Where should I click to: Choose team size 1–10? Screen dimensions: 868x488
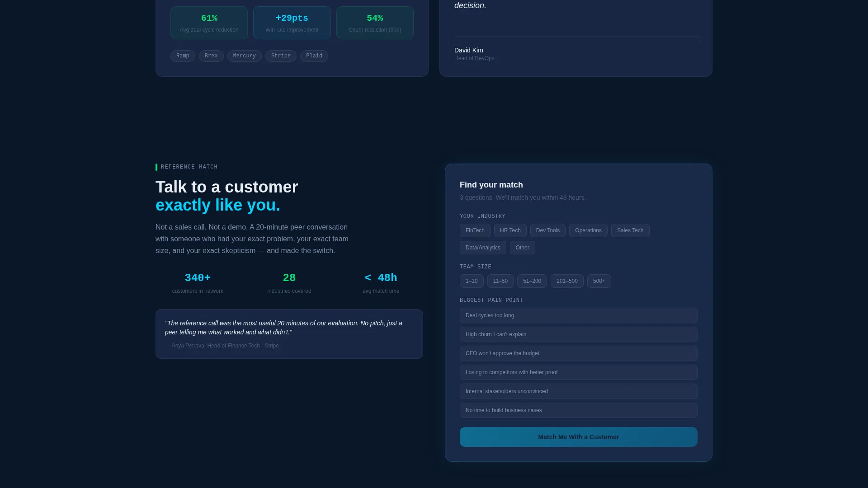472,281
